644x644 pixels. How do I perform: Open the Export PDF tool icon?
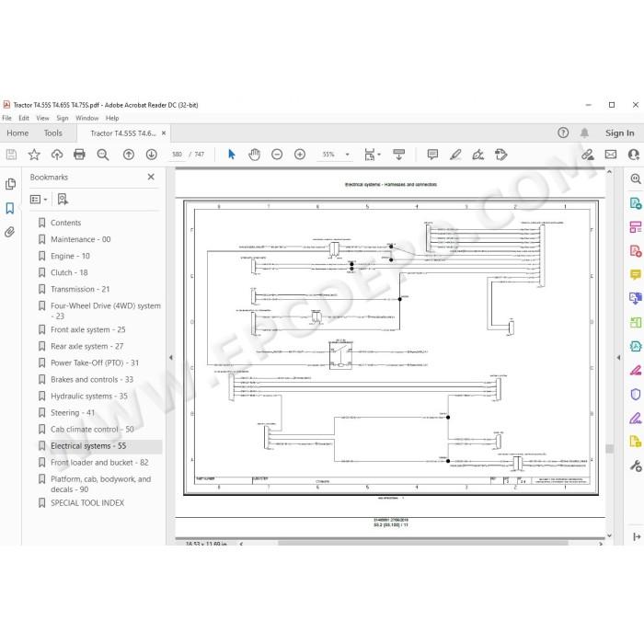[x=636, y=203]
